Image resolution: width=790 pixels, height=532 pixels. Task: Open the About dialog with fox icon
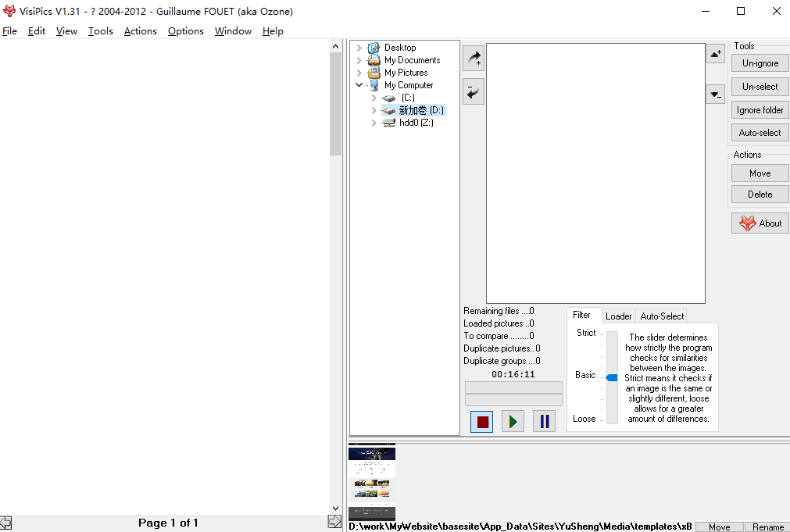click(x=760, y=223)
